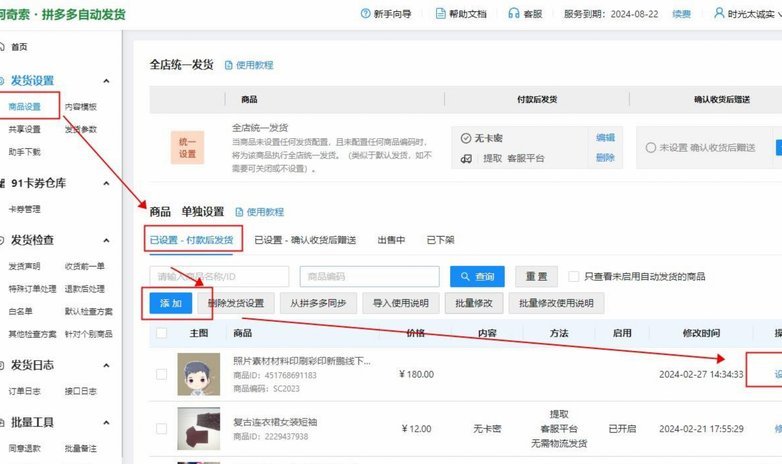Open 内容模板 in the sidebar
The width and height of the screenshot is (782, 464).
(x=80, y=107)
